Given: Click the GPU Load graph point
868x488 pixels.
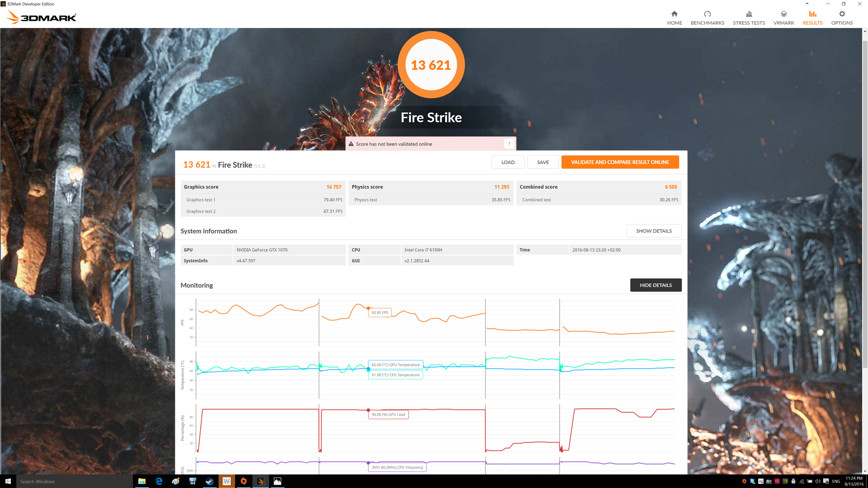Looking at the screenshot, I should click(368, 410).
